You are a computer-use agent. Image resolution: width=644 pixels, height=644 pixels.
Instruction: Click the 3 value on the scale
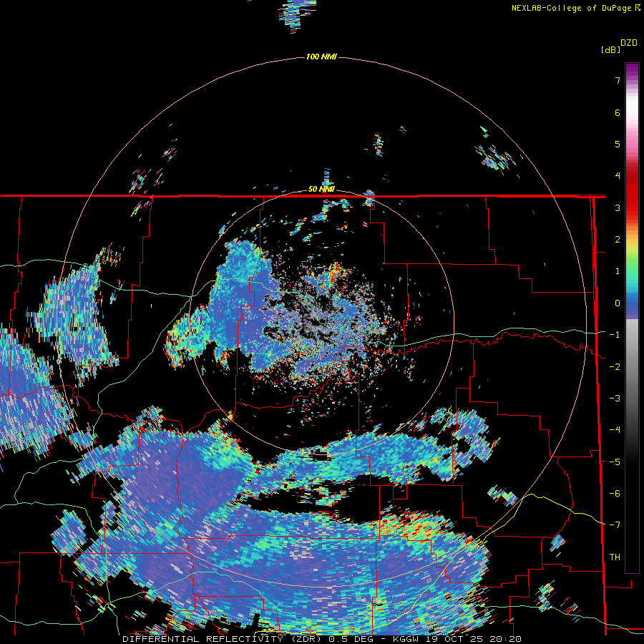[x=618, y=208]
